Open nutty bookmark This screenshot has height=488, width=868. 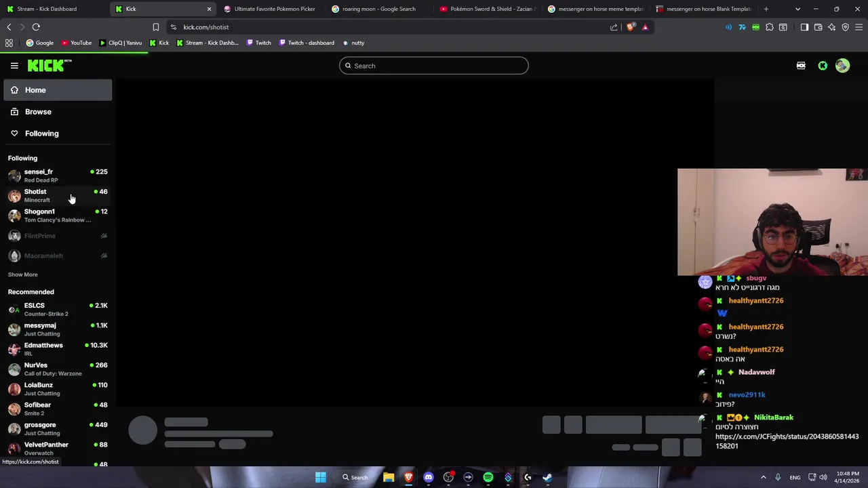(354, 43)
